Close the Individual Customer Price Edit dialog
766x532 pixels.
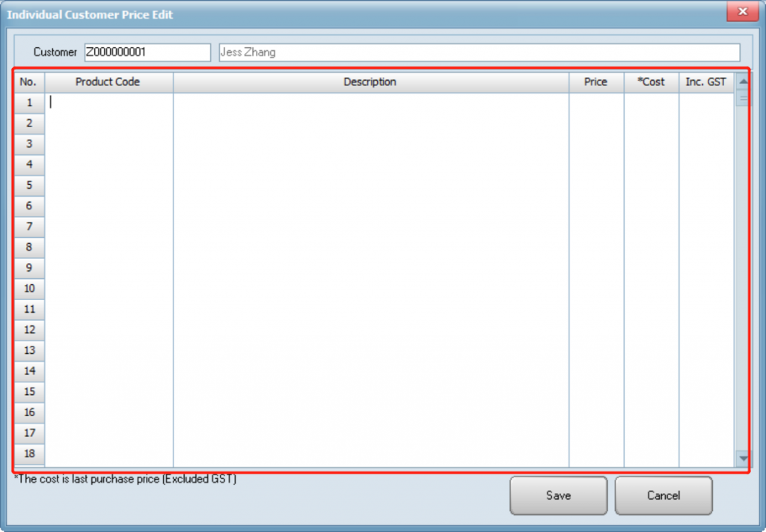click(742, 12)
